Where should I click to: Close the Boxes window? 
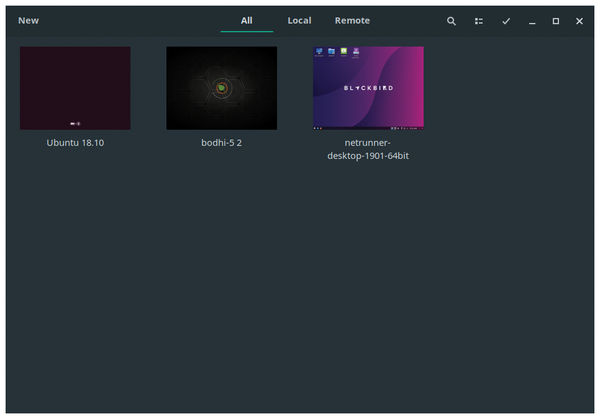(x=579, y=21)
